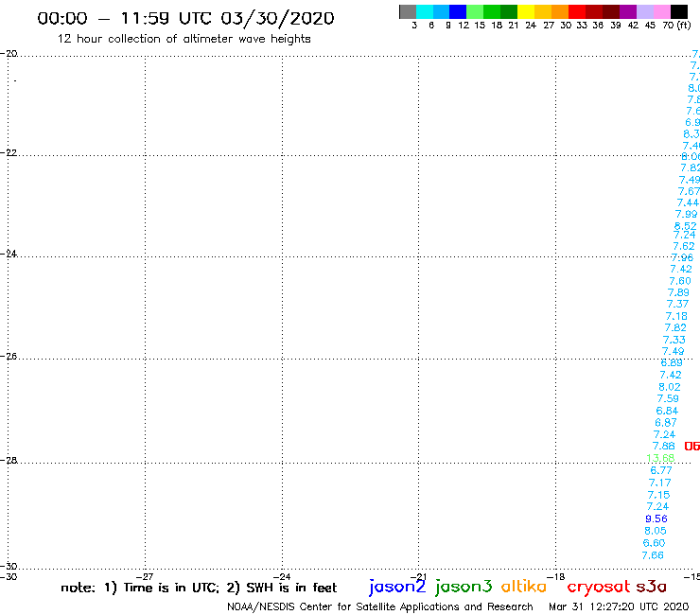
Task: Select the 7.44 wave height reading
Action: (688, 202)
